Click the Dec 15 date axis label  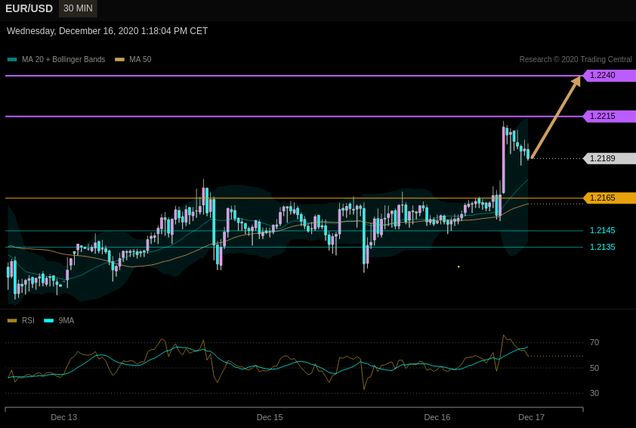click(x=270, y=417)
